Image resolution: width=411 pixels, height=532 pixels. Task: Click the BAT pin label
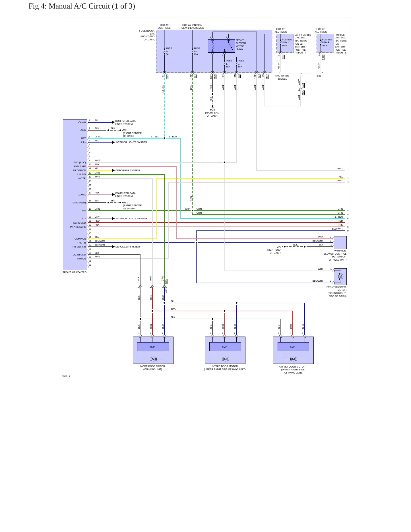83,138
